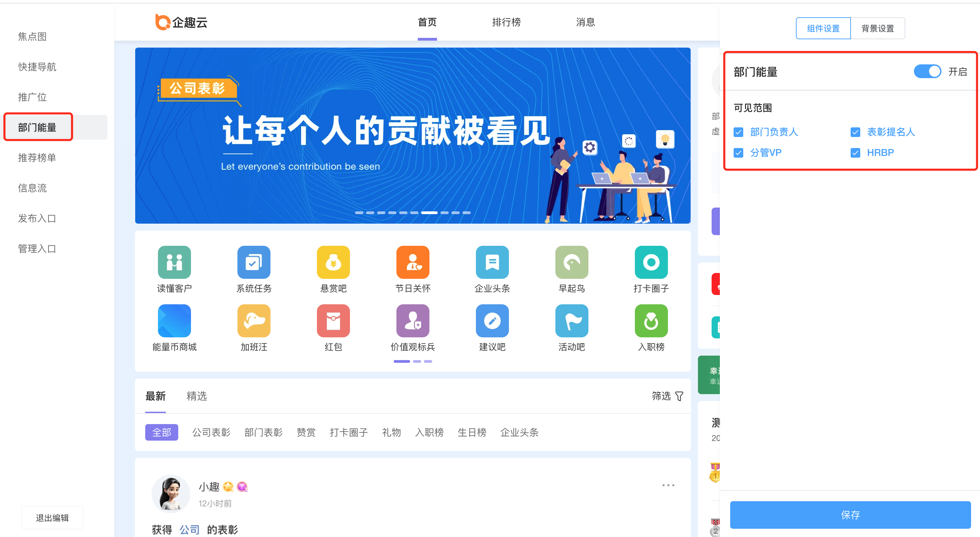Click the 活动吧 flag icon
This screenshot has width=980, height=537.
572,321
